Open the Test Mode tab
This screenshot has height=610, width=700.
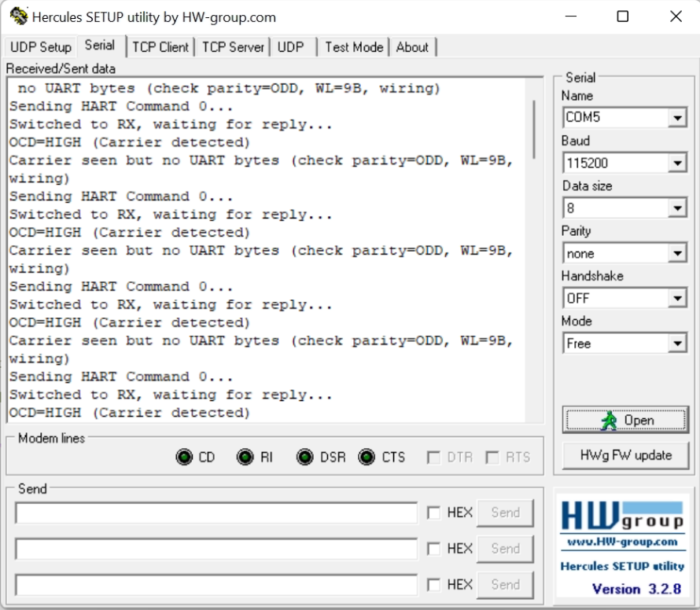(354, 47)
